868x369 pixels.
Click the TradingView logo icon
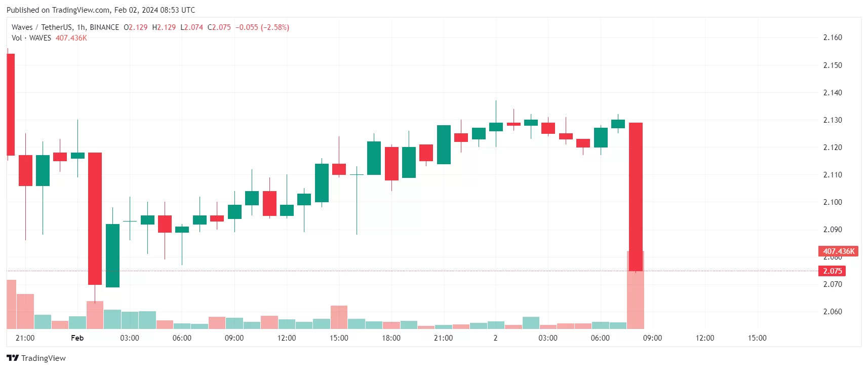click(13, 358)
